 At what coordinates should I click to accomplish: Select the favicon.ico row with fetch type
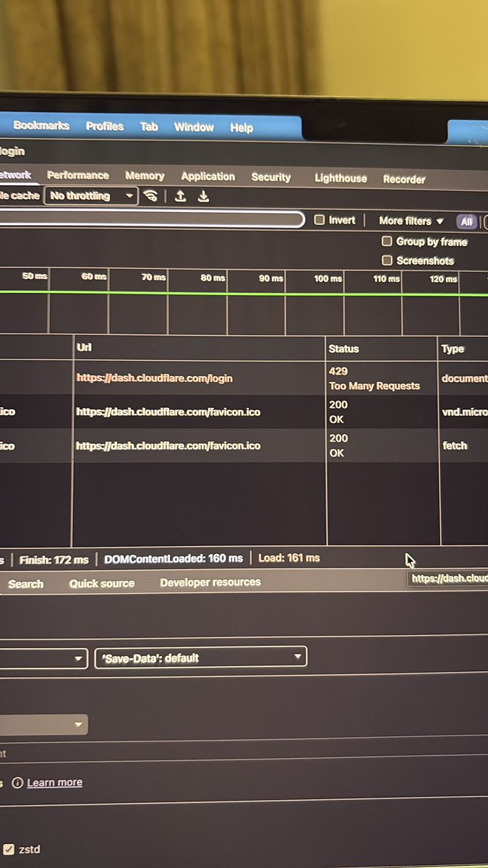coord(244,446)
